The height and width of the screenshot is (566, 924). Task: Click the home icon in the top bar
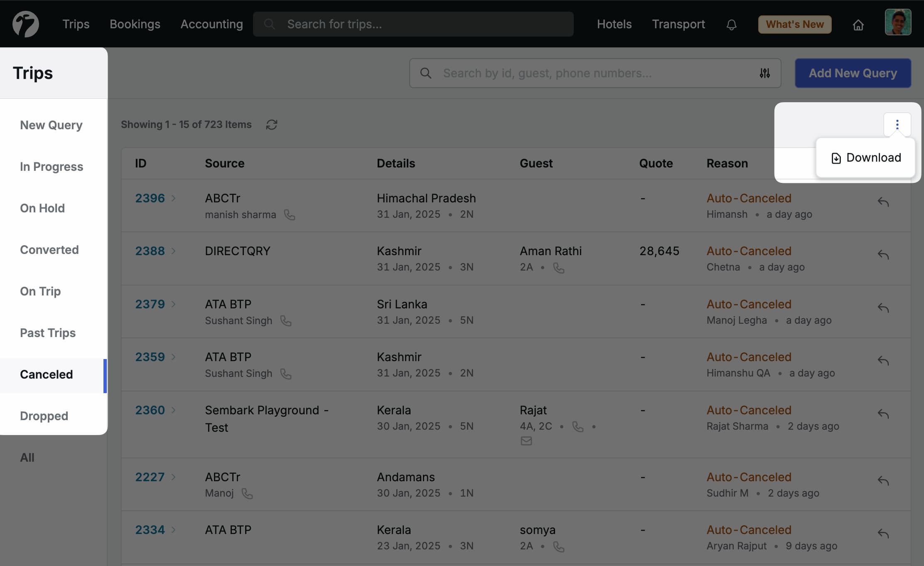[858, 25]
